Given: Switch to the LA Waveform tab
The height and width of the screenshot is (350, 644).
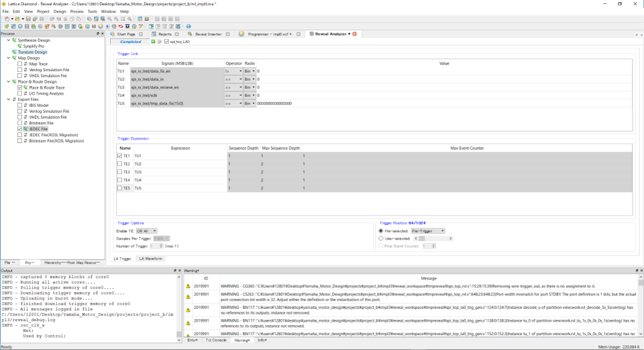Looking at the screenshot, I should tap(150, 258).
